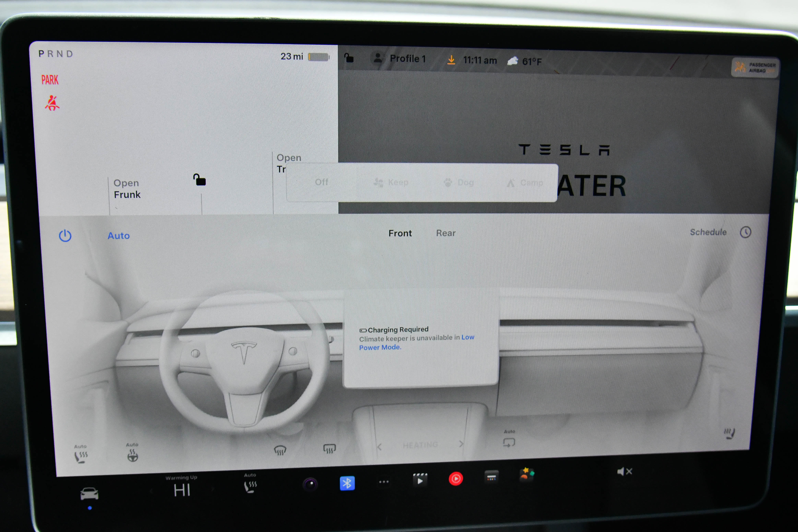This screenshot has width=798, height=532.
Task: Tap the red PARK indicator
Action: click(50, 80)
